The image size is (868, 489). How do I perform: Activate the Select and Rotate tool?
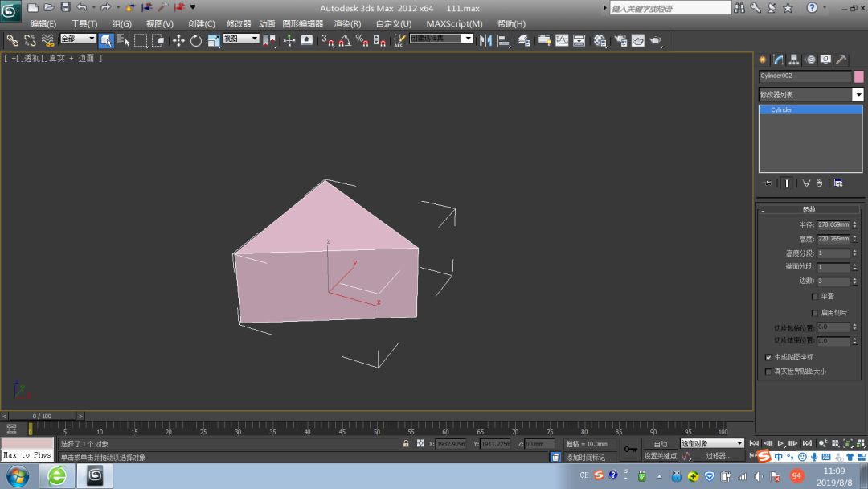(196, 40)
